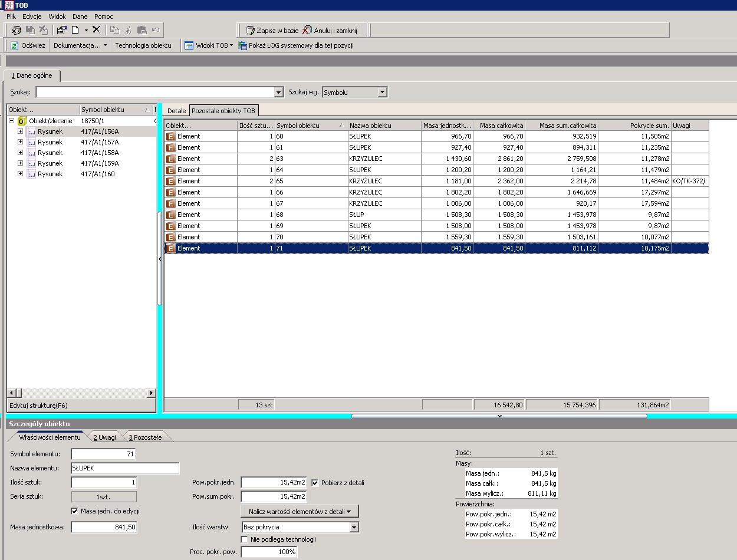Click the copy icon in toolbar
The height and width of the screenshot is (560, 737).
click(x=114, y=29)
